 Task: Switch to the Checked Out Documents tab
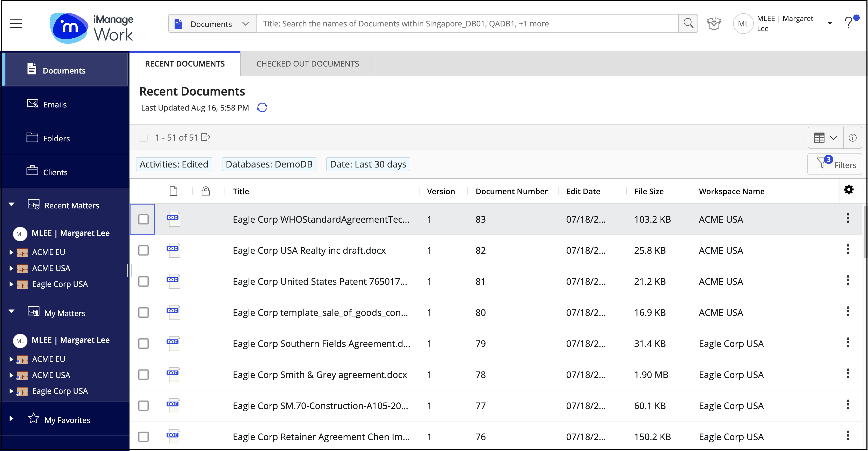307,64
